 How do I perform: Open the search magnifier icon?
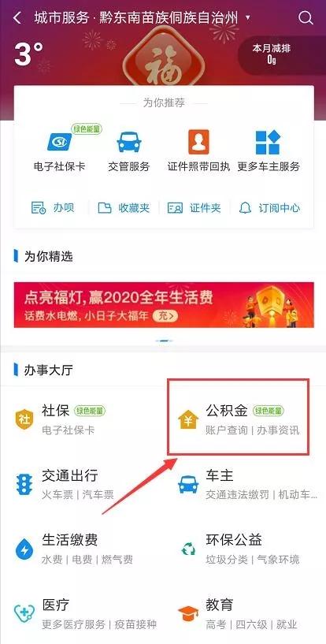point(306,18)
